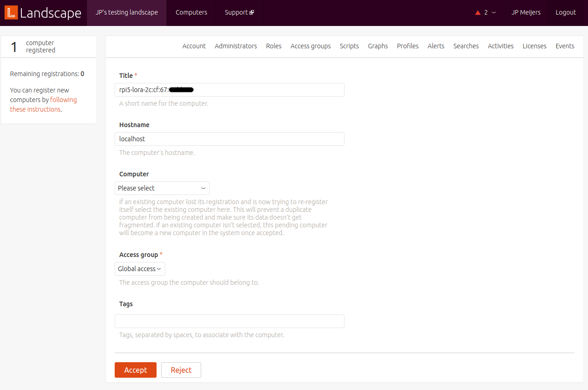Viewport: 588px width, 390px height.
Task: Open the Scripts tab
Action: coord(349,46)
